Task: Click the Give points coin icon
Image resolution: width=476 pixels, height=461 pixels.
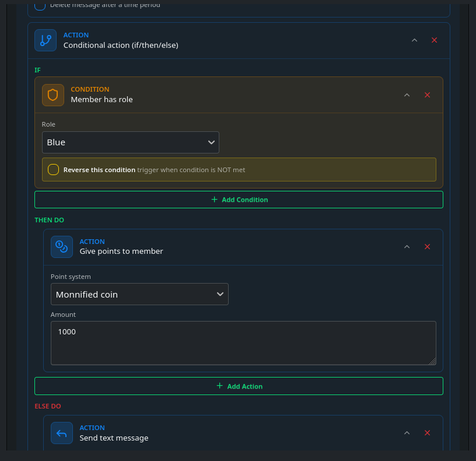Action: (x=62, y=247)
